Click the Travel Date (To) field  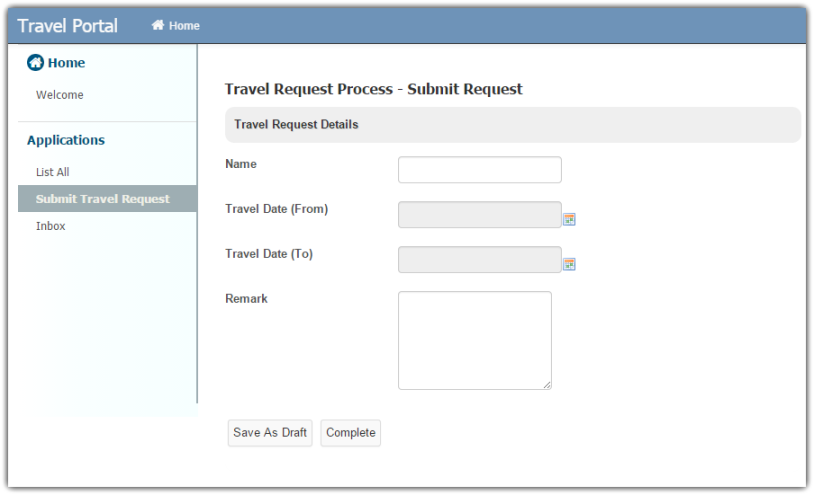[479, 260]
